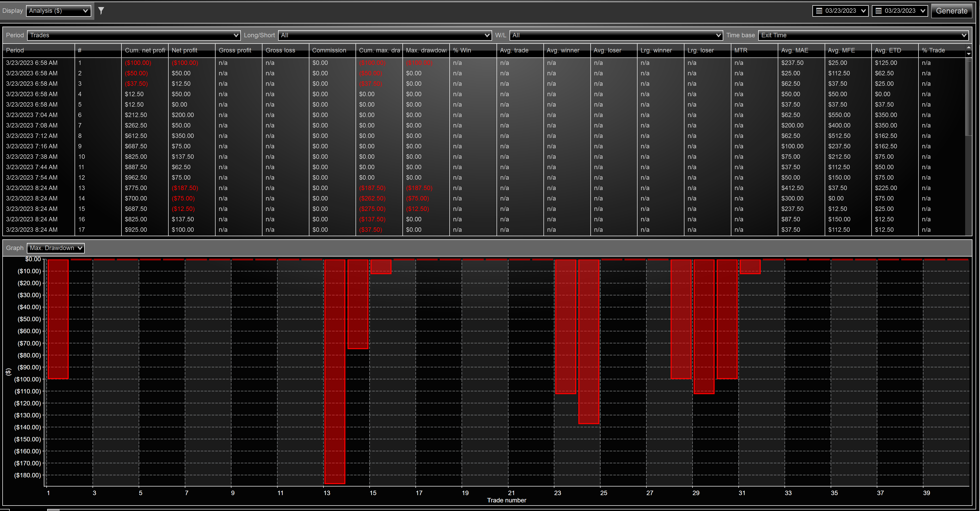Screen dimensions: 980x511
Task: Sort by Gross loss column header
Action: click(x=285, y=50)
